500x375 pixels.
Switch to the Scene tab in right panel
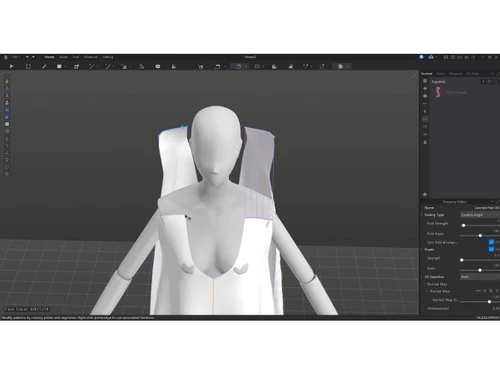[441, 74]
